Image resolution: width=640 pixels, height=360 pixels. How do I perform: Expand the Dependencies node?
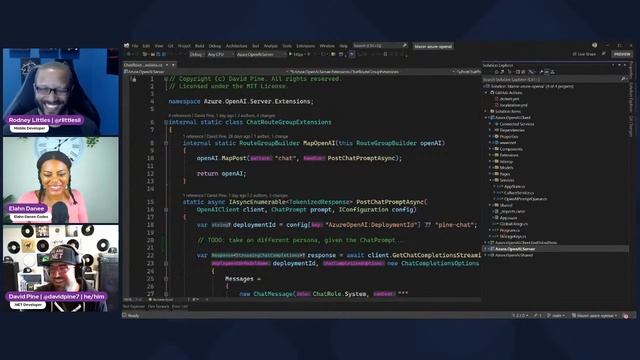point(491,130)
